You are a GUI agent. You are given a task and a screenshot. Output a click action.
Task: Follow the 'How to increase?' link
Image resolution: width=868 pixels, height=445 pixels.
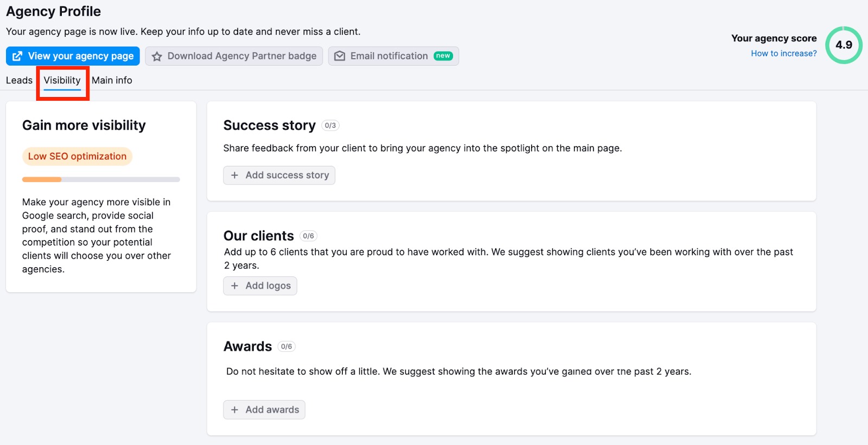784,53
